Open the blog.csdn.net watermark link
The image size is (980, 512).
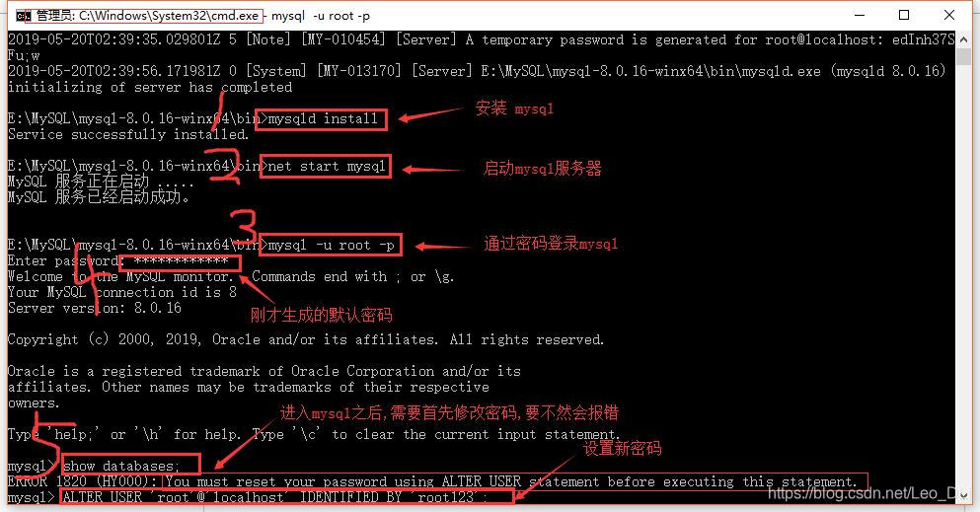click(x=868, y=493)
